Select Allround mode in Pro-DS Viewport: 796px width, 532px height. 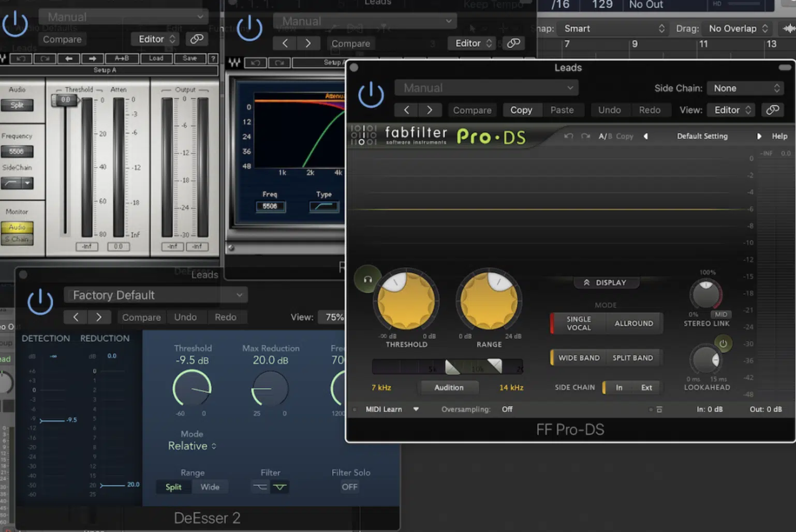(x=634, y=323)
